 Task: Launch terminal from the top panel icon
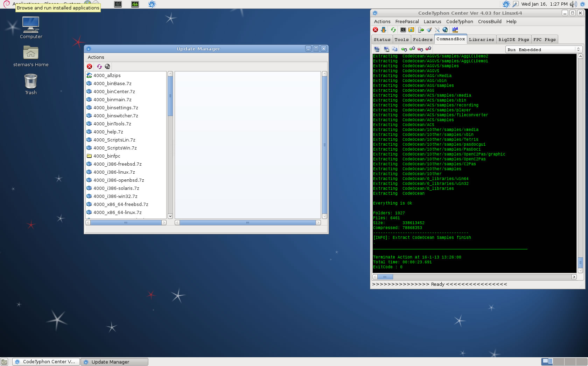[118, 4]
